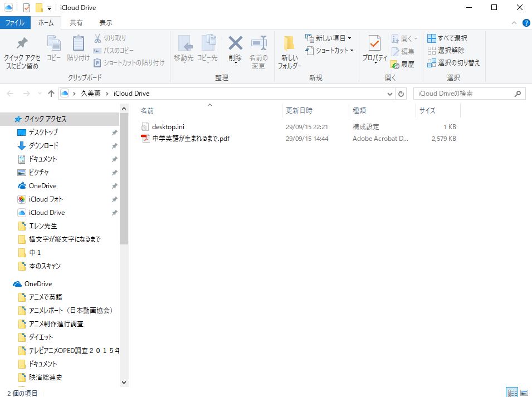Open the recent locations dropdown arrow
Viewport: 532px width, 397px height.
[x=40, y=94]
